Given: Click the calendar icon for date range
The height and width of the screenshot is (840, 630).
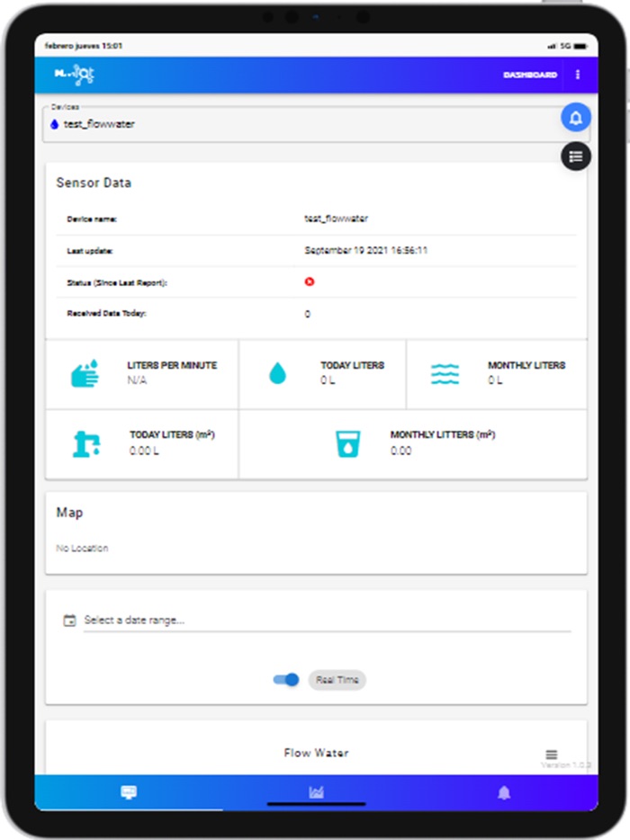Looking at the screenshot, I should (x=69, y=621).
